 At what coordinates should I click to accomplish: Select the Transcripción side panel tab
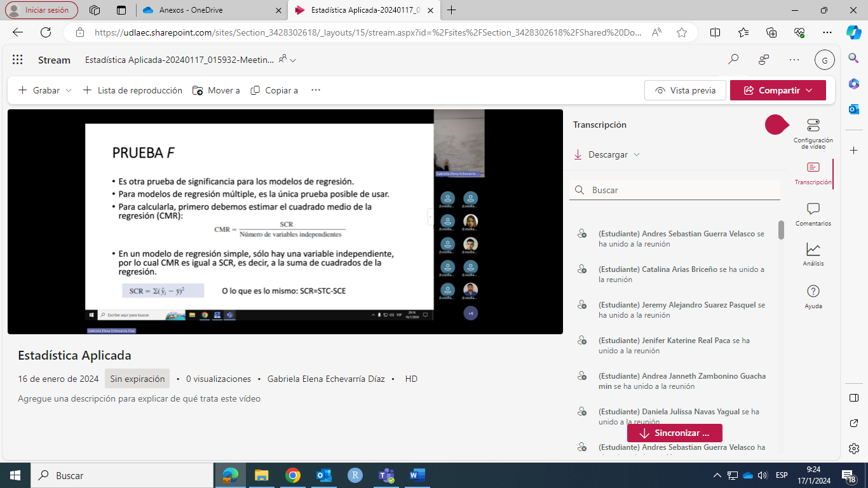pos(813,173)
